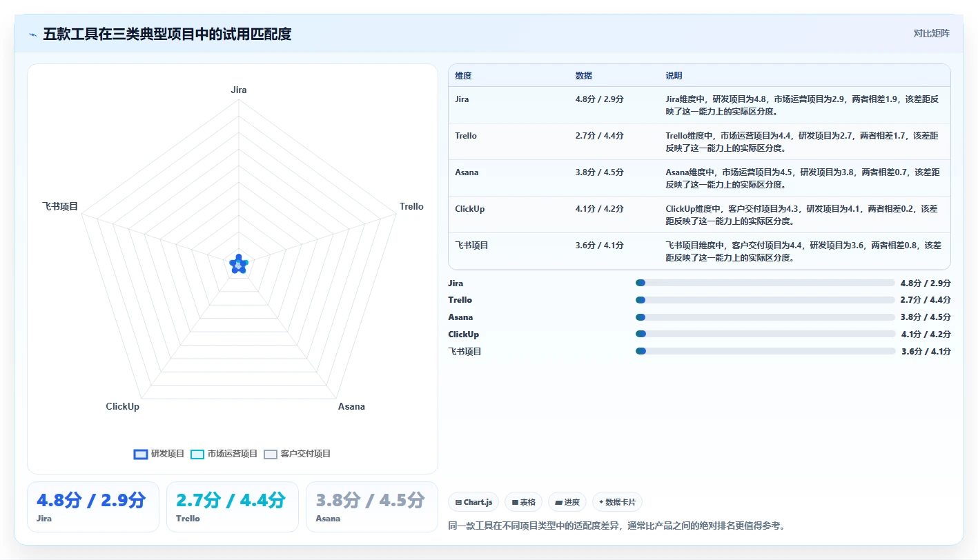
Task: Click the 客户交付项目 gray legend swatch
Action: (x=271, y=454)
